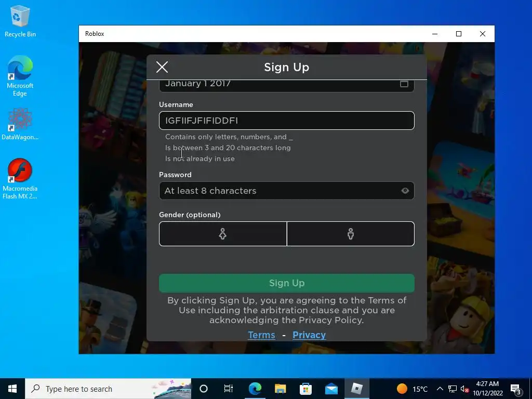Close the Sign Up dialog with X

162,67
